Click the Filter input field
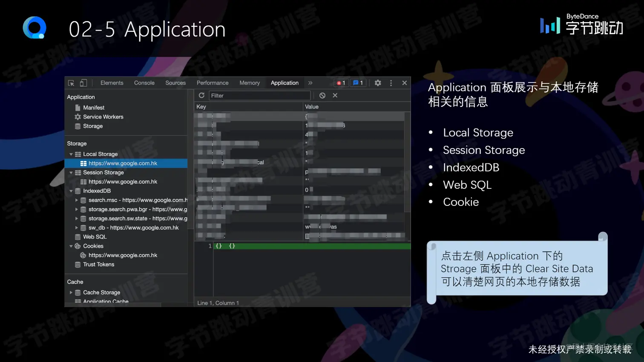Screen dimensions: 644x362 point(259,96)
